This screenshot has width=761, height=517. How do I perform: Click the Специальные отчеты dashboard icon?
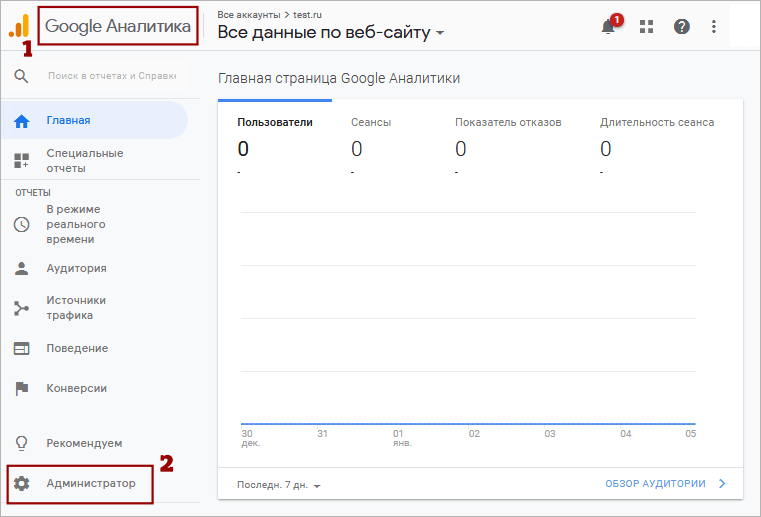(21, 161)
